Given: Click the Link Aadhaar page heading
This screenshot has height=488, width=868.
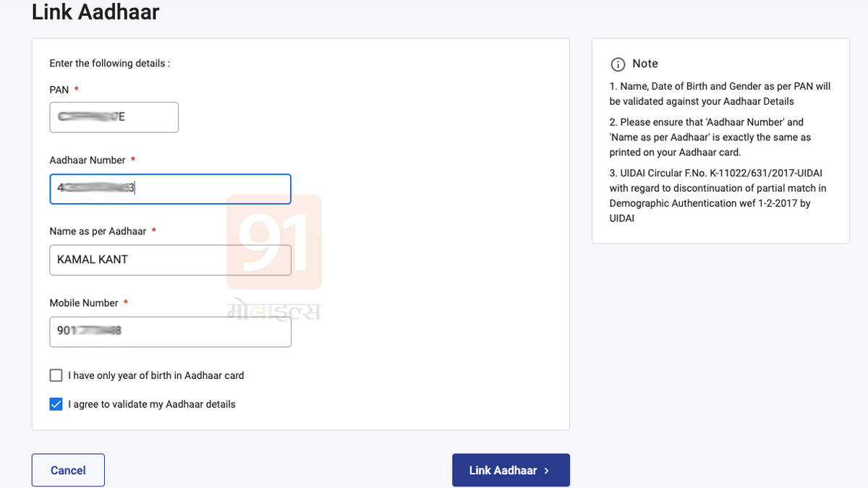Looking at the screenshot, I should (x=95, y=12).
